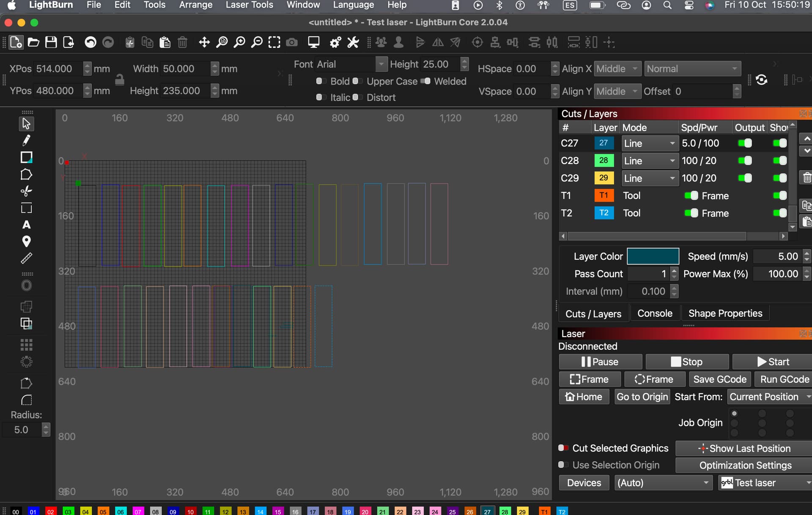Open the Laser Tools menu

(249, 5)
